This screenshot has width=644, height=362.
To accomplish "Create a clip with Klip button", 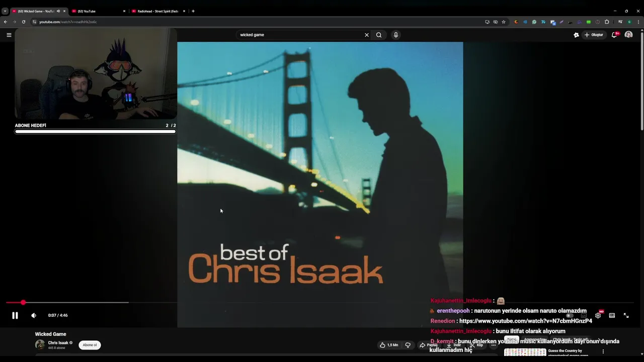I will coord(476,345).
